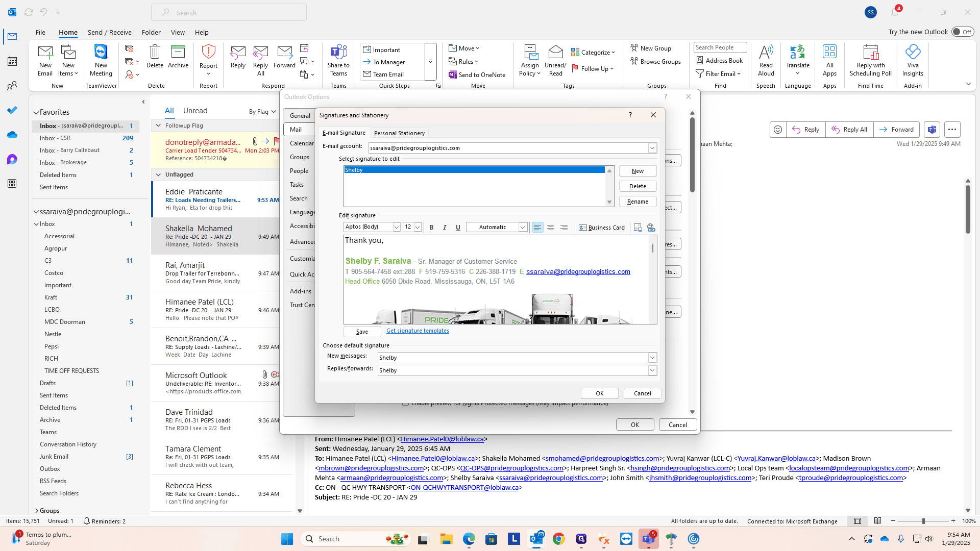Send reaction with the smiley icon
980x551 pixels.
(778, 130)
